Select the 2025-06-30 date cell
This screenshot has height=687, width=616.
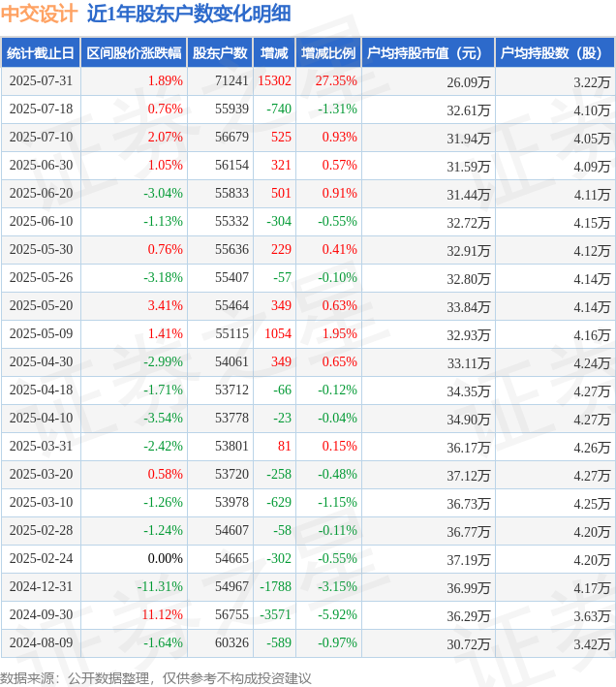pos(41,165)
